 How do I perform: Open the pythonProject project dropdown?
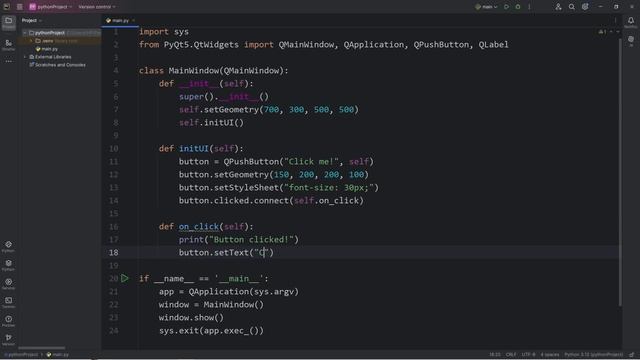(51, 7)
